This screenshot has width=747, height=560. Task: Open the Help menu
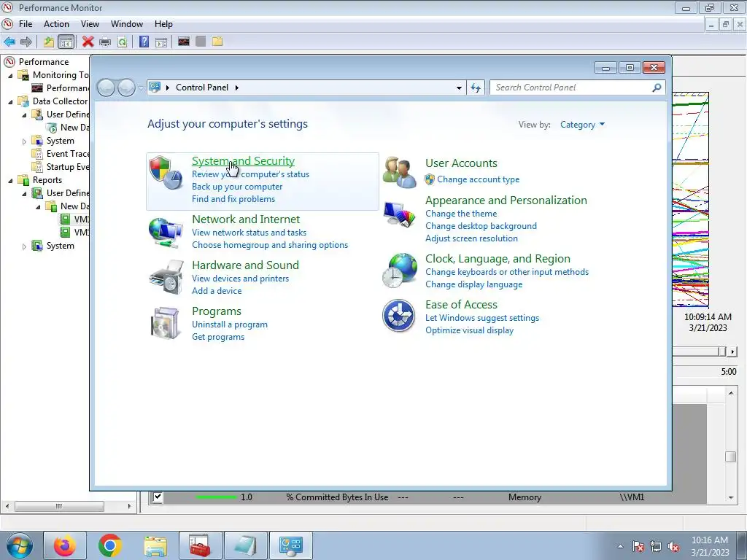163,24
